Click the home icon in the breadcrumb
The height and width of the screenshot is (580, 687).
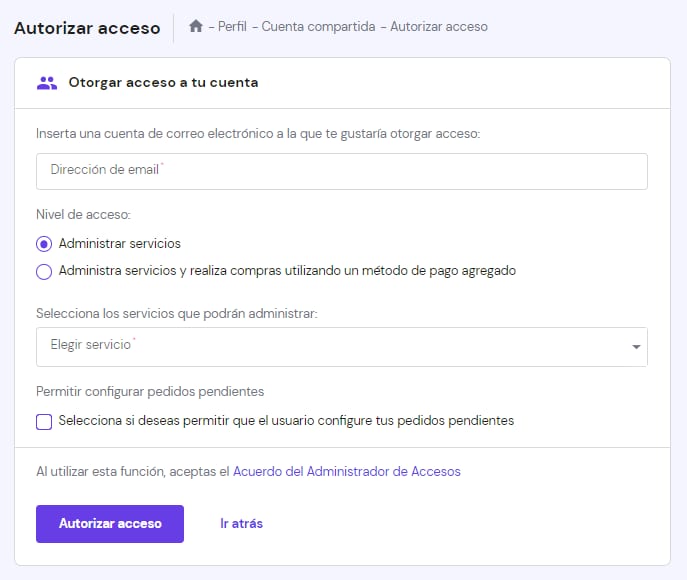[x=196, y=27]
